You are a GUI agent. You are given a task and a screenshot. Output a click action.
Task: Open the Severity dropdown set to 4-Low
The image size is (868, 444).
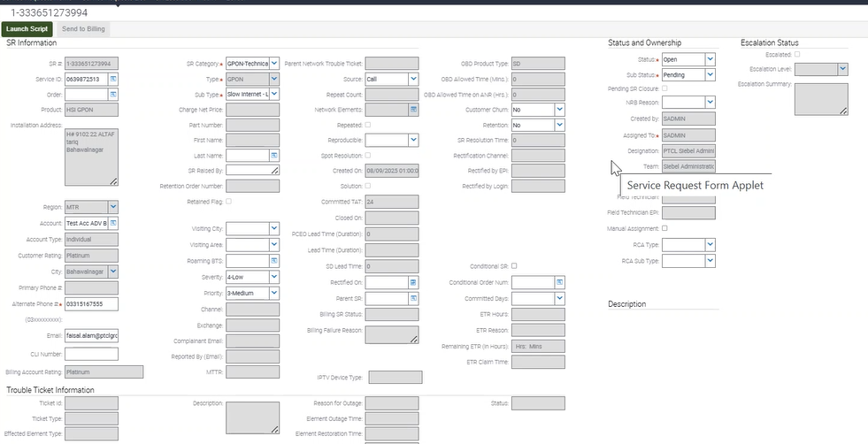(274, 276)
